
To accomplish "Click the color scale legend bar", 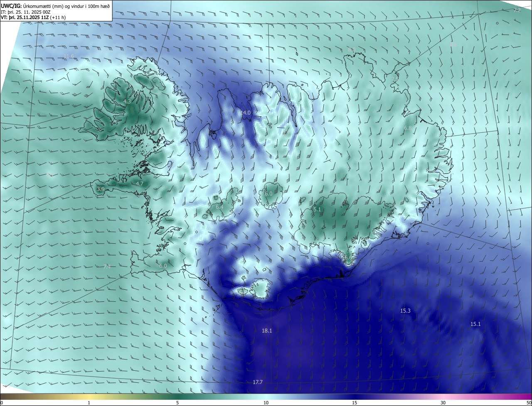I will click(x=266, y=397).
